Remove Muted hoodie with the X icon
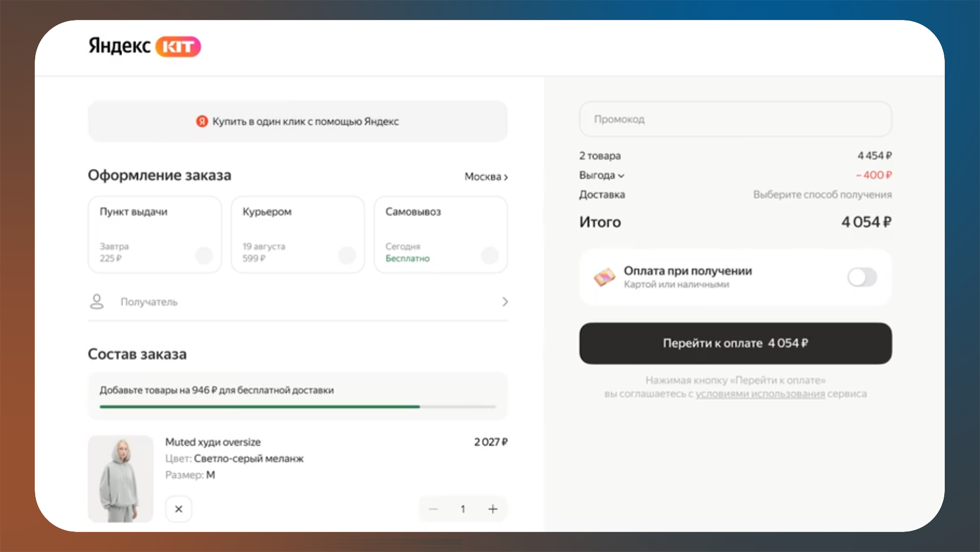Screen dimensions: 980x552 point(179,509)
